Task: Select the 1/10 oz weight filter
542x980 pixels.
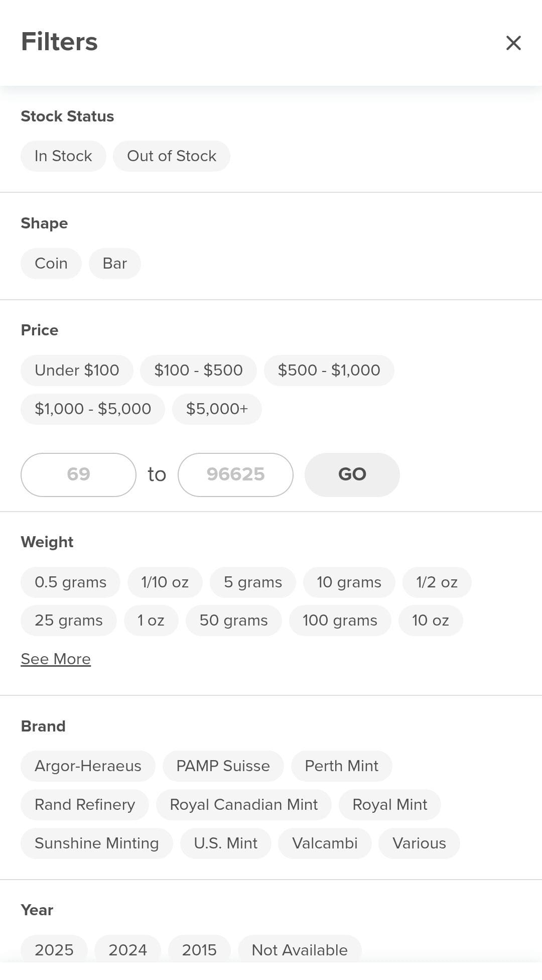Action: 165,582
